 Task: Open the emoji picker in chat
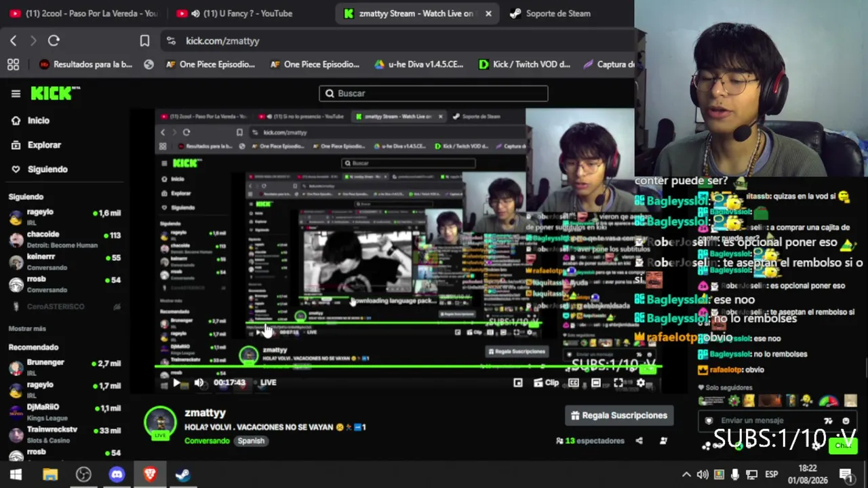point(846,421)
